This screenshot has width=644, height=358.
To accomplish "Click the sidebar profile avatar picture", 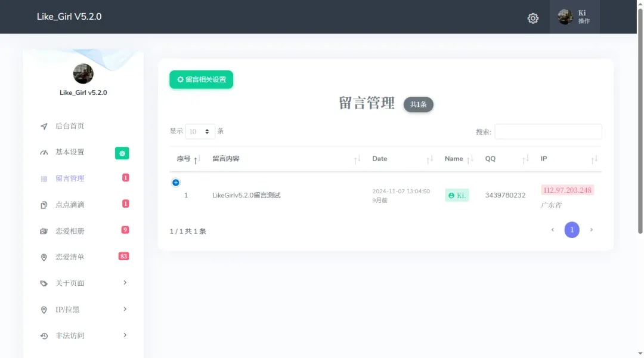I will tap(83, 74).
